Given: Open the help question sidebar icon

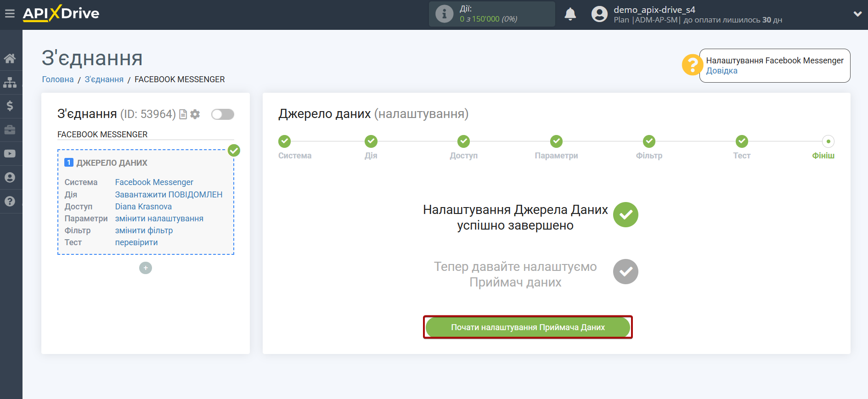Looking at the screenshot, I should click(x=10, y=202).
